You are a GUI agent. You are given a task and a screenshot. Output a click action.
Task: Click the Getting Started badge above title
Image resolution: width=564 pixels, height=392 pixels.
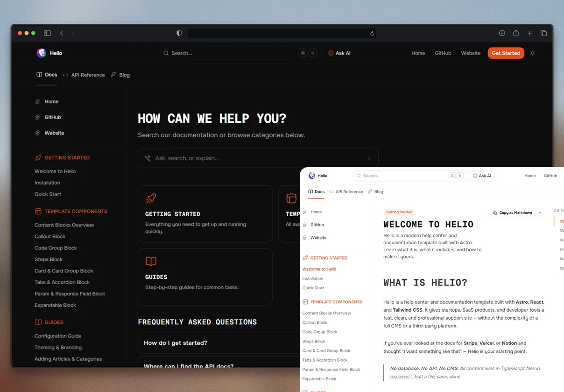(399, 212)
